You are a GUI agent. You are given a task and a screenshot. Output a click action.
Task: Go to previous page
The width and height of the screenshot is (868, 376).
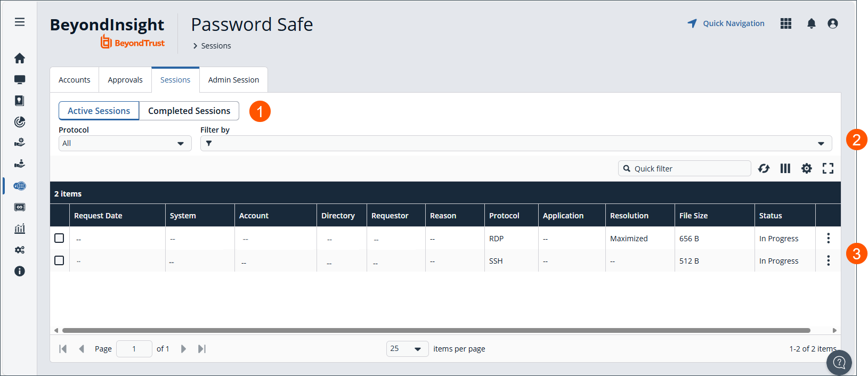click(x=82, y=349)
